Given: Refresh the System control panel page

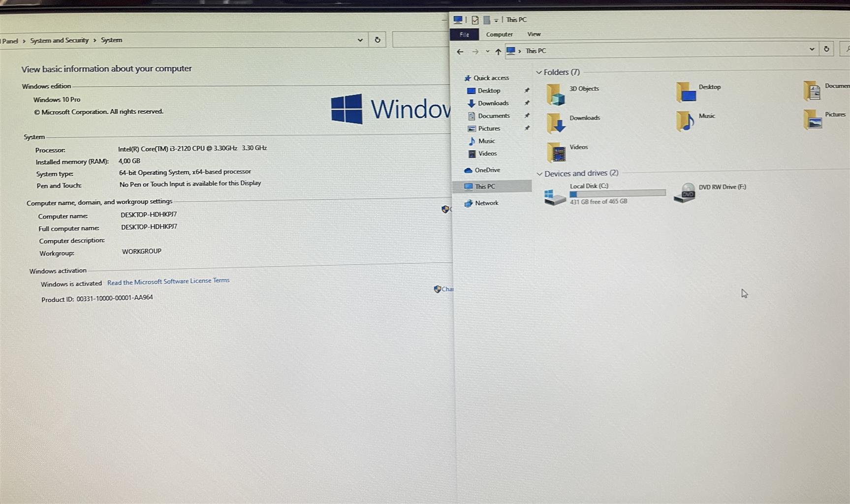Looking at the screenshot, I should (x=378, y=40).
